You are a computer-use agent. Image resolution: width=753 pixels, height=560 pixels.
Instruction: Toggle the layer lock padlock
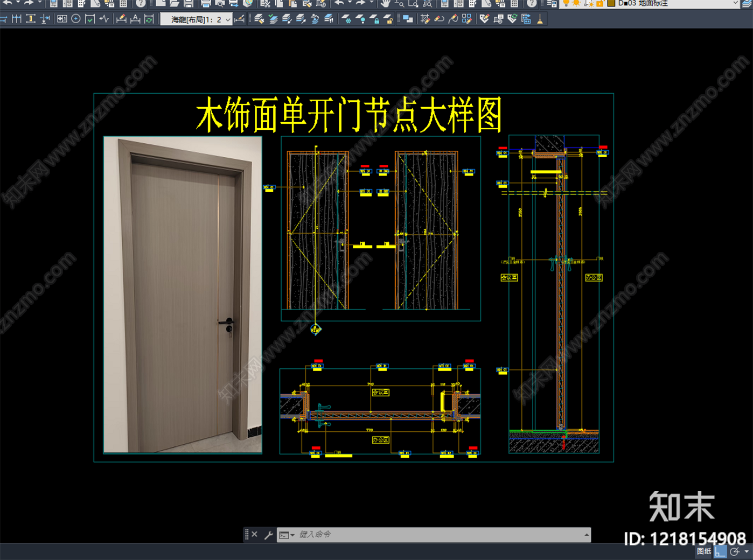click(600, 3)
